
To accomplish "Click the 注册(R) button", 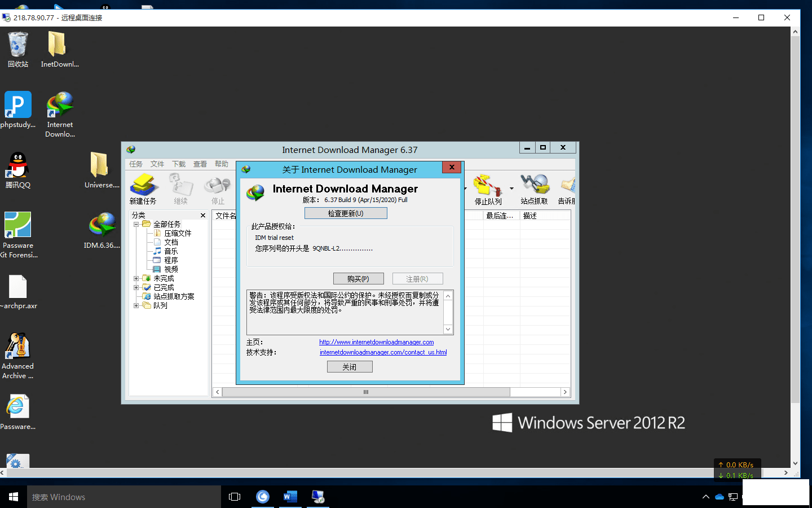I will 417,279.
